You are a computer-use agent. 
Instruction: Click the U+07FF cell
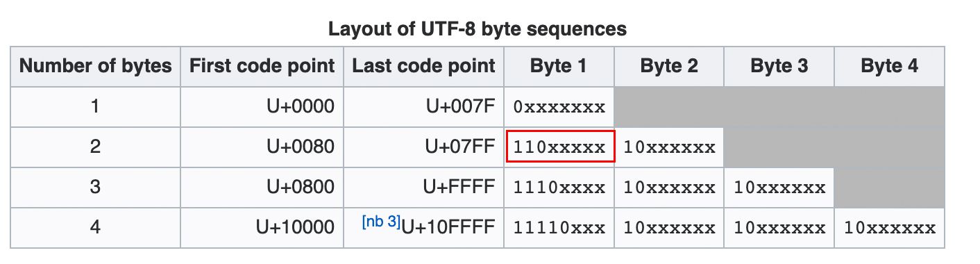[x=424, y=147]
